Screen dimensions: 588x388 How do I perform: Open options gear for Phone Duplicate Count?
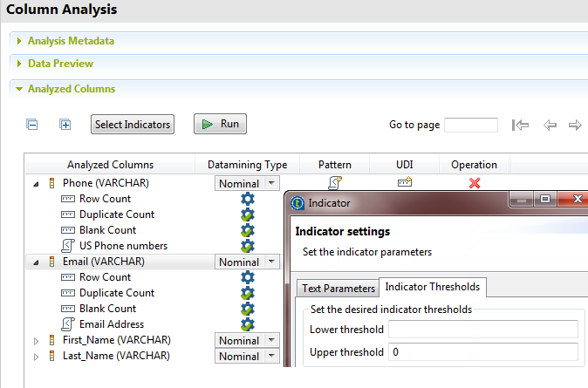(248, 214)
